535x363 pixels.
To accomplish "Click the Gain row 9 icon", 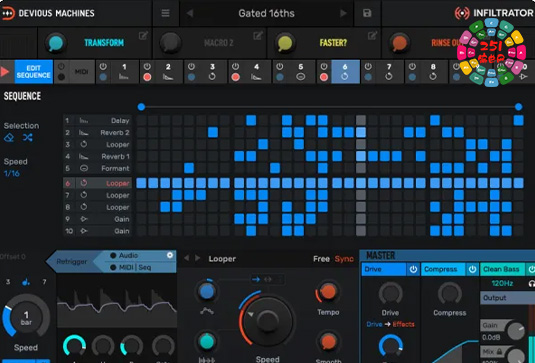I will [84, 219].
